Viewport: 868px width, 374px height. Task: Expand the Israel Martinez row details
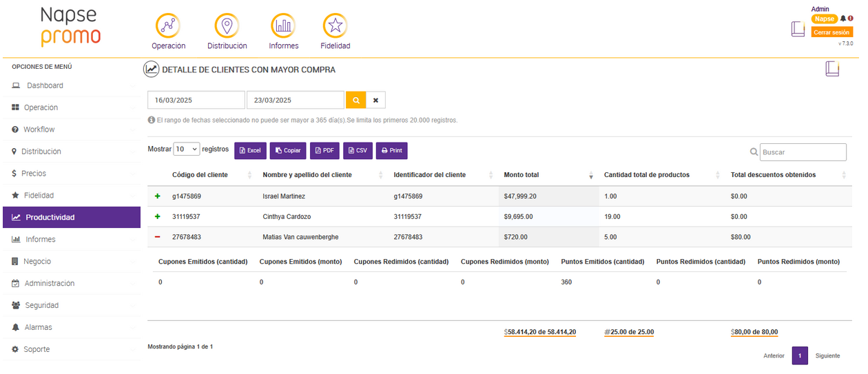[158, 196]
